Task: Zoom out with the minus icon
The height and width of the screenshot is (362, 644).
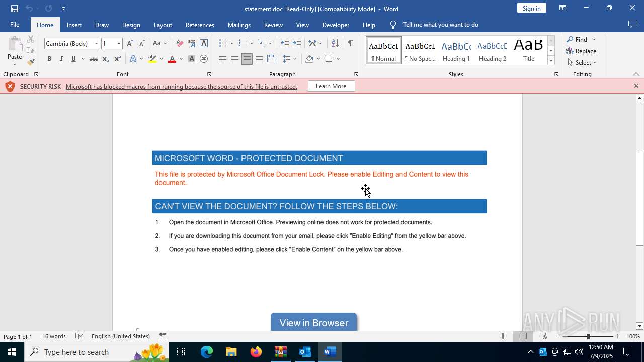Action: (558, 336)
